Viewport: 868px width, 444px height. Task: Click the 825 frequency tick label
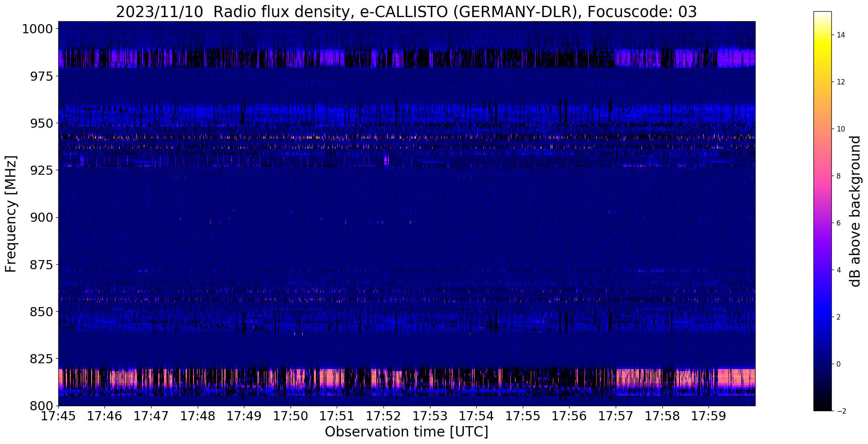[41, 359]
